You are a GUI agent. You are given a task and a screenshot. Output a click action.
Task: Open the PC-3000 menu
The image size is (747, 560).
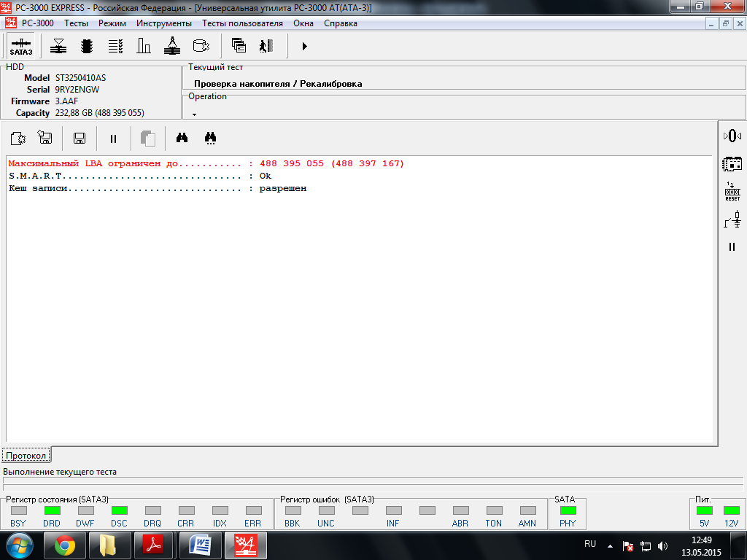pos(38,23)
